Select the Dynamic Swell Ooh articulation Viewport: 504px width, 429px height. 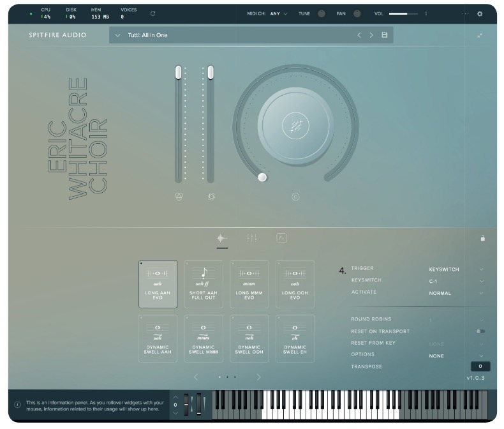point(249,338)
